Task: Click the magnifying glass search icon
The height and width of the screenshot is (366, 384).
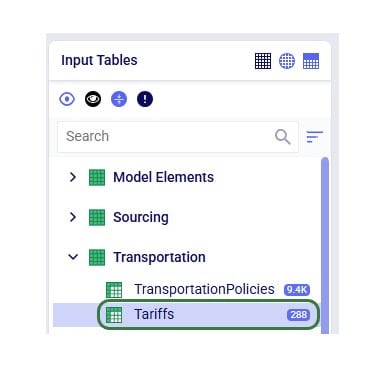Action: point(282,137)
